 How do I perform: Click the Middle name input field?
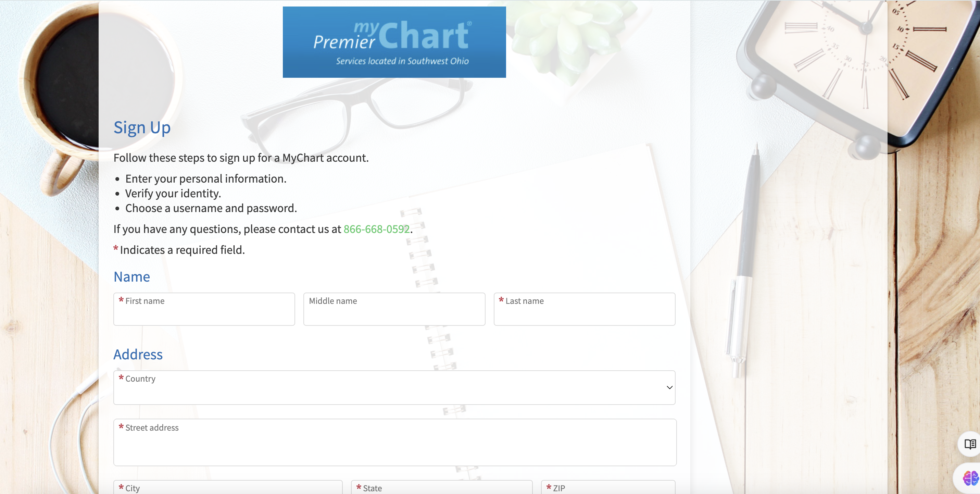tap(394, 309)
